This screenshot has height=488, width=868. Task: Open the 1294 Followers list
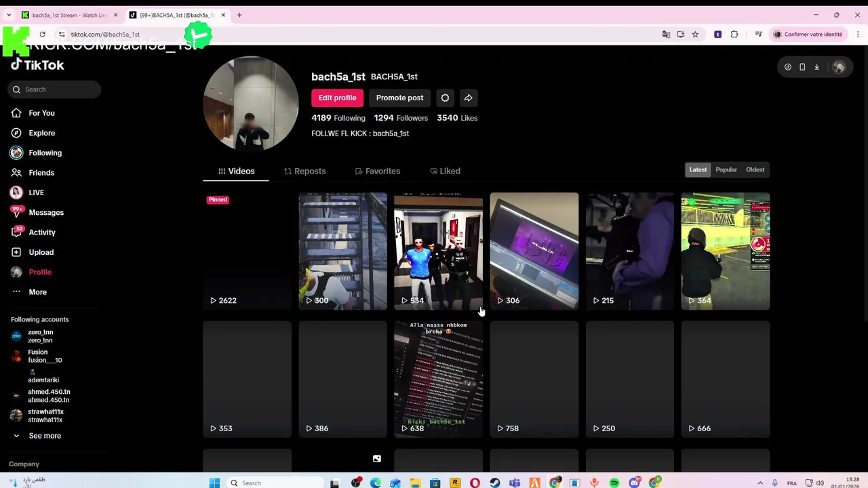401,118
